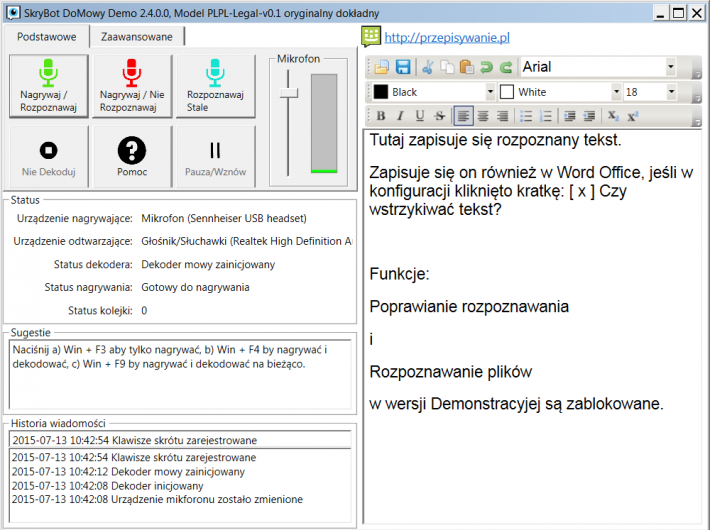
Task: Click 'Tutaj zapisuje się rozpoznany tekst.' line
Action: coord(495,140)
